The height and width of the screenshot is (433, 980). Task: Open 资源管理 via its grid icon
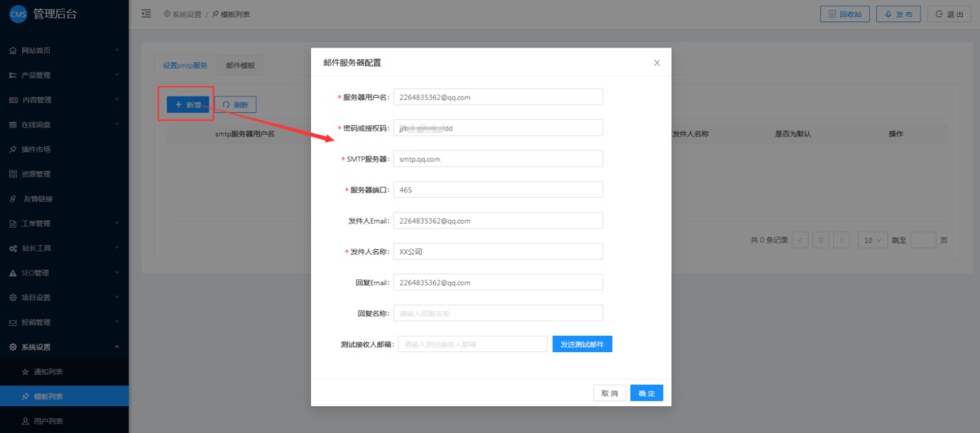13,174
